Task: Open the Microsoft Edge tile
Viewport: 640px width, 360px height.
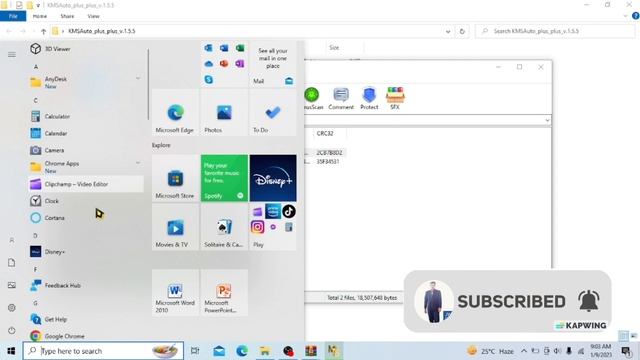Action: tap(175, 112)
